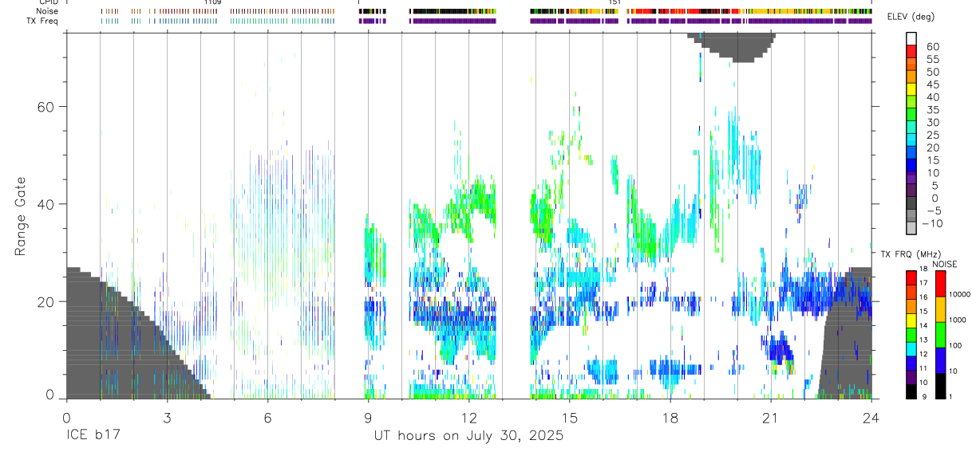Click the '151' CPID value above the plot

(x=614, y=2)
